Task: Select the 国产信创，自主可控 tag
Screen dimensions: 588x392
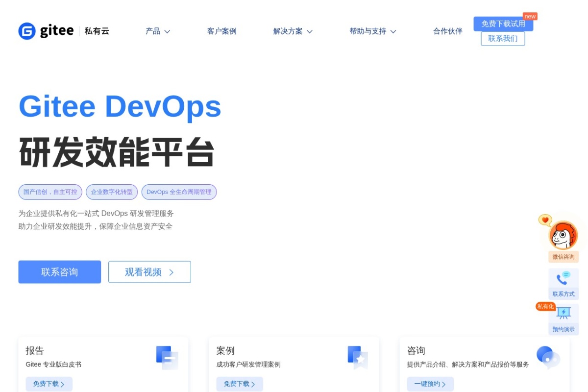Action: click(50, 192)
